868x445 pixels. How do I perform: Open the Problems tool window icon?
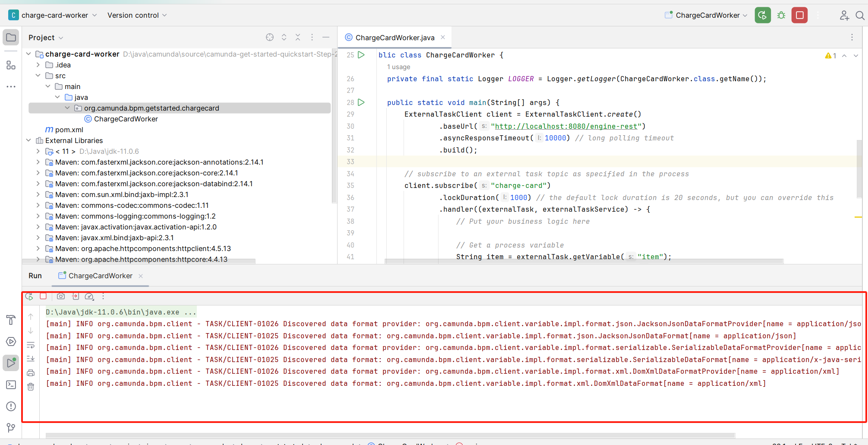tap(11, 406)
